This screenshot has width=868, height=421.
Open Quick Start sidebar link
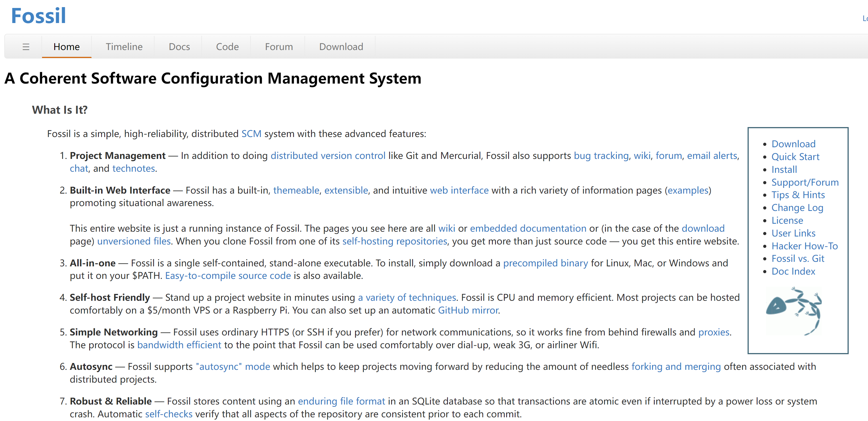(x=795, y=157)
